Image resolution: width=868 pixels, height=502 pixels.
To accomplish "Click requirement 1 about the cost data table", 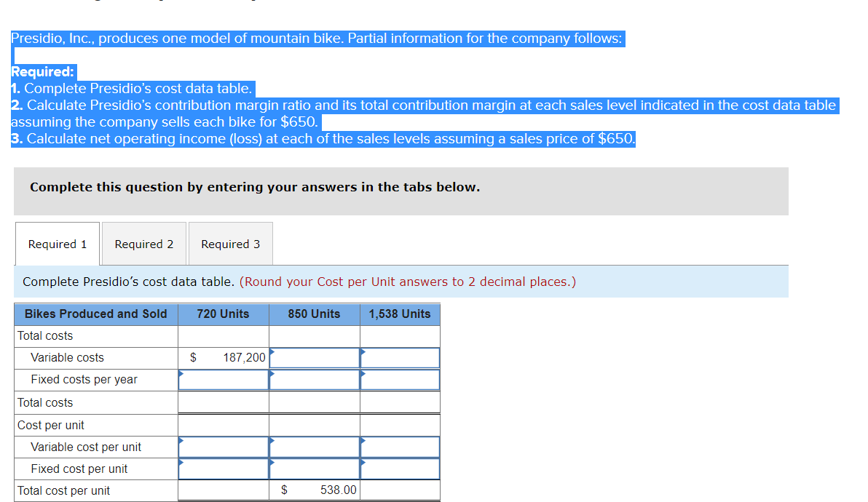I will click(x=132, y=89).
